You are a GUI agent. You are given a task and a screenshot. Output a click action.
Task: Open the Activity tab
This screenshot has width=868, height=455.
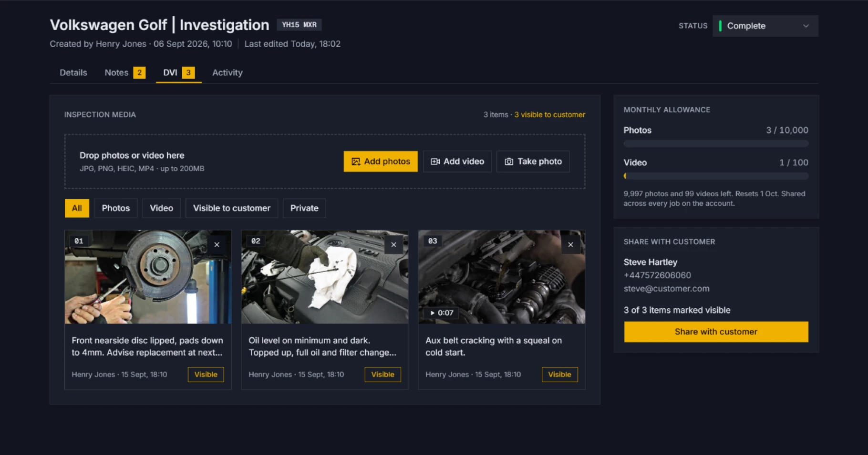pyautogui.click(x=227, y=72)
